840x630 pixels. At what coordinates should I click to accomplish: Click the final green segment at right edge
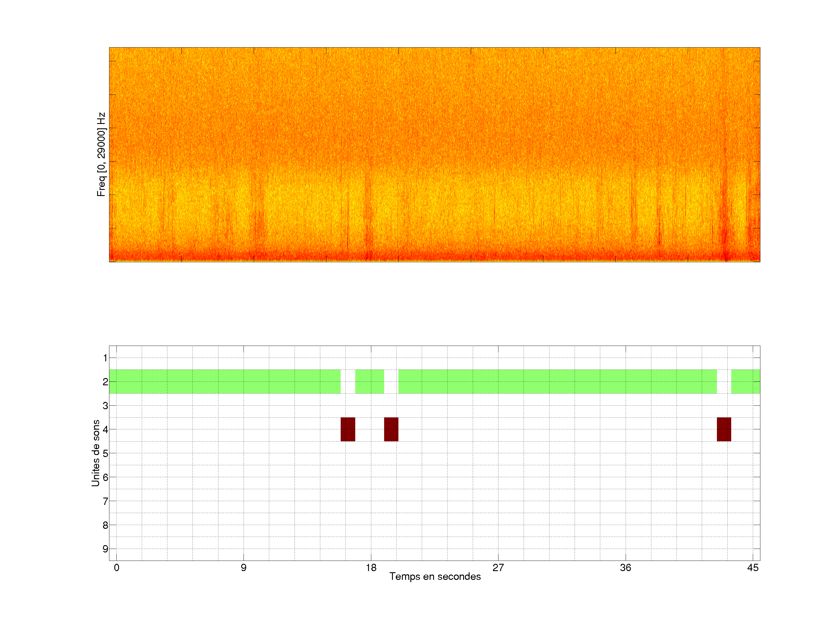coord(745,381)
